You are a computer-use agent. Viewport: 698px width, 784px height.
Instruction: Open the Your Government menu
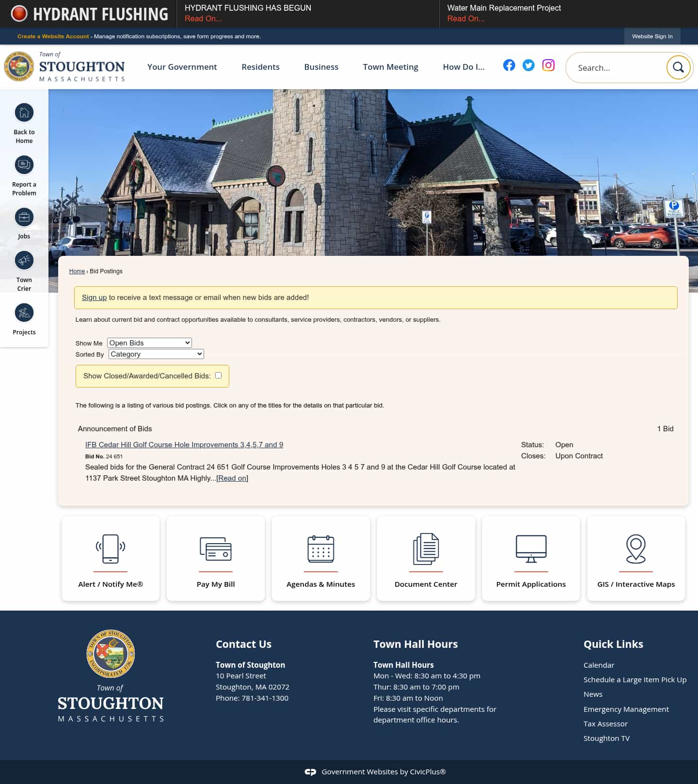(x=182, y=67)
